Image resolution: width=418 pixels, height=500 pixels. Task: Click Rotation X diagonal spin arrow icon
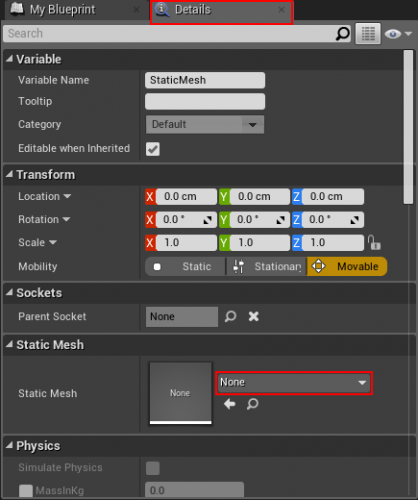pos(208,220)
